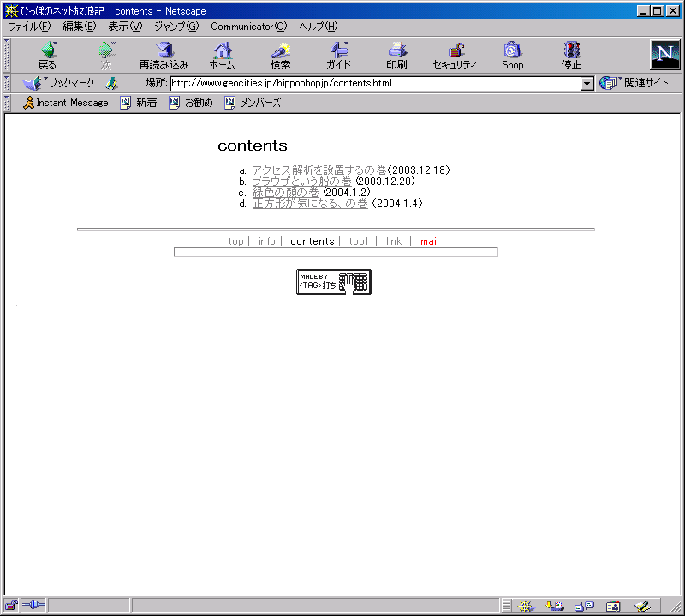Select the plain "contents" footer text
Image resolution: width=685 pixels, height=616 pixels.
coord(312,241)
